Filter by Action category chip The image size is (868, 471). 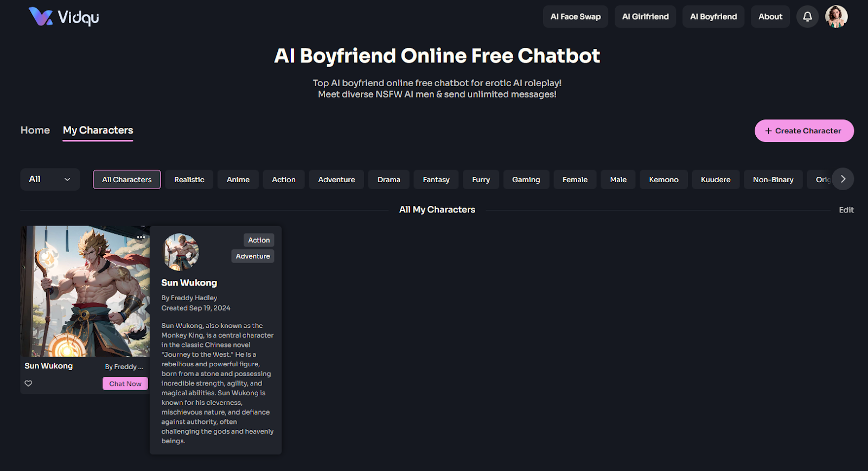[x=284, y=179]
